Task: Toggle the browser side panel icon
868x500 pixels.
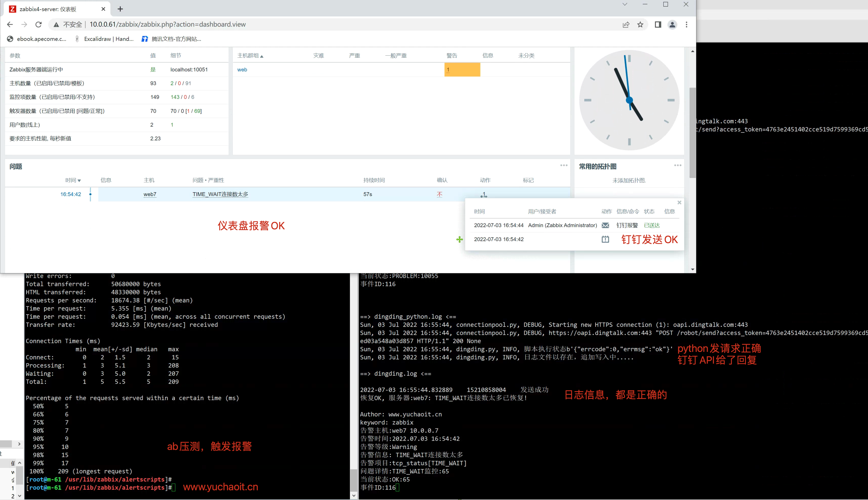Action: tap(658, 24)
